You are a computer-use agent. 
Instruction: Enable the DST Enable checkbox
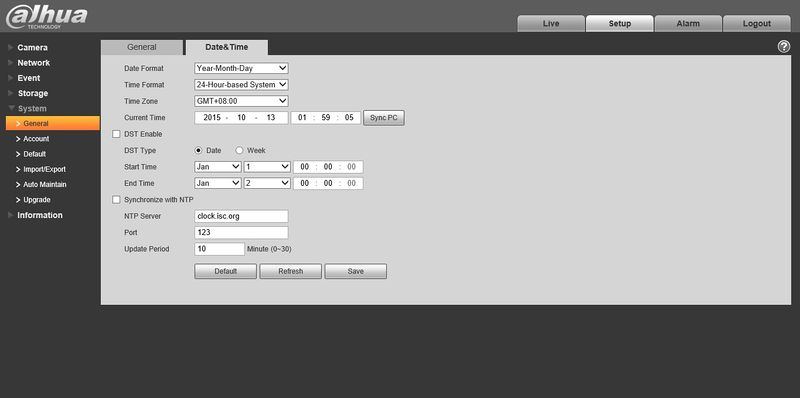[116, 134]
